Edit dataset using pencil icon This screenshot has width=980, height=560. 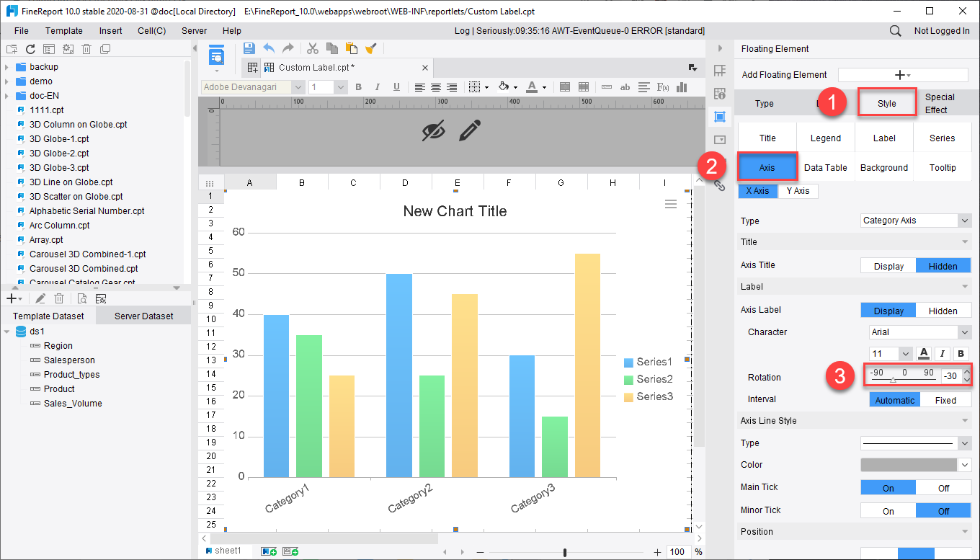click(40, 298)
